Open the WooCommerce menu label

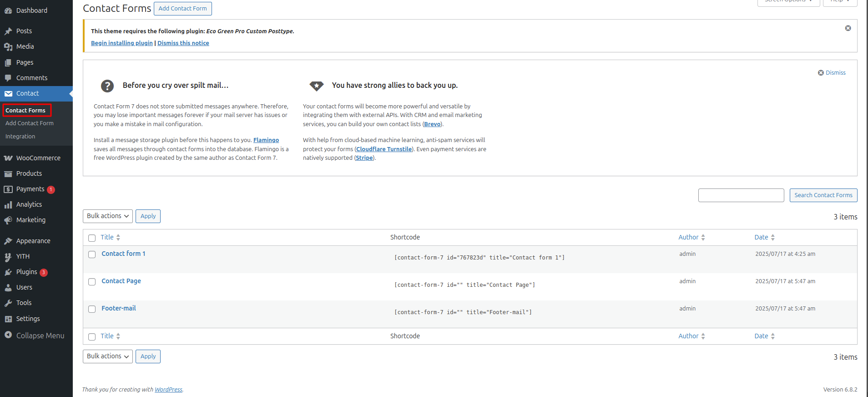tap(38, 158)
